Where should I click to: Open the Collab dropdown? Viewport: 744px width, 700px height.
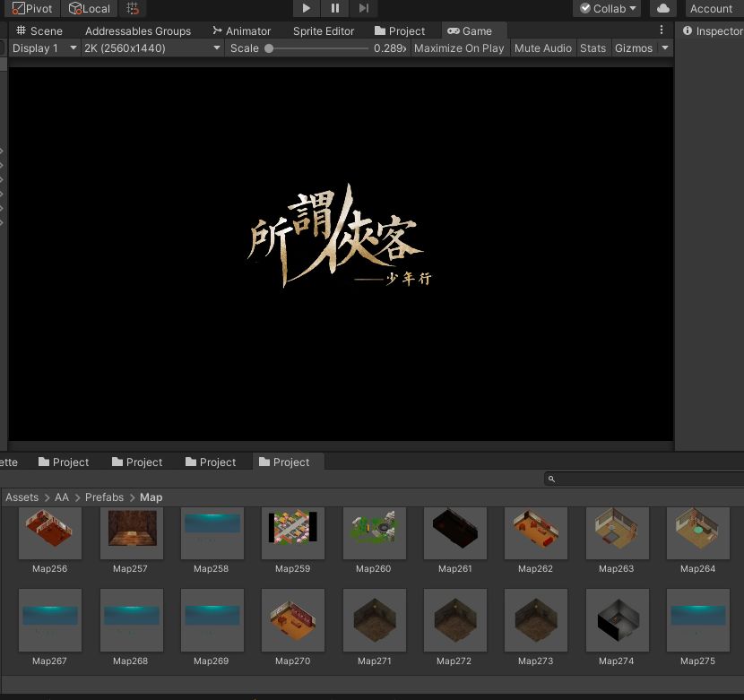pos(609,9)
